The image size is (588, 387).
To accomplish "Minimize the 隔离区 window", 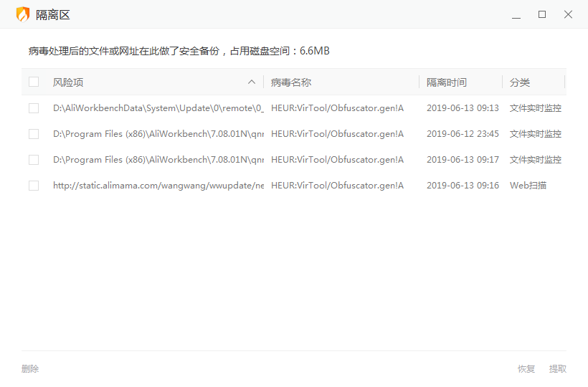I will point(516,15).
